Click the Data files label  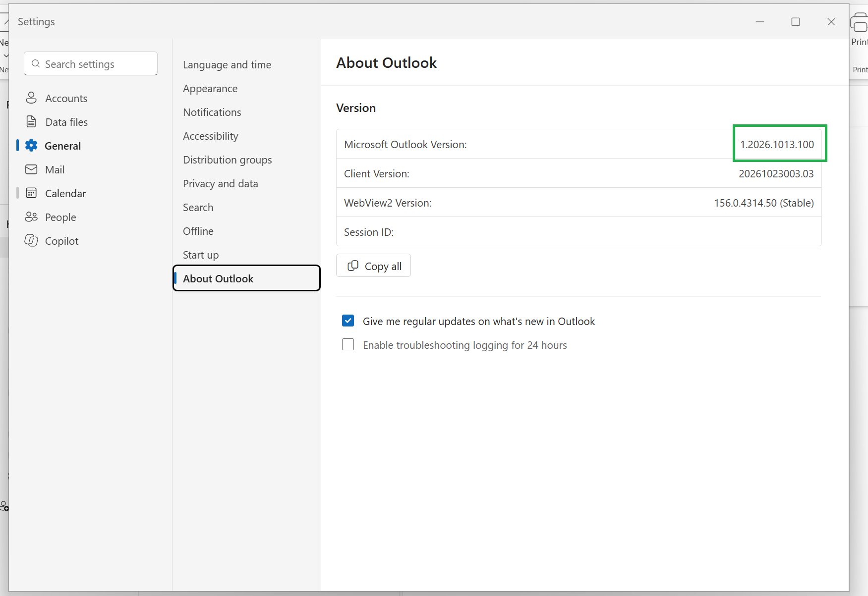(66, 122)
